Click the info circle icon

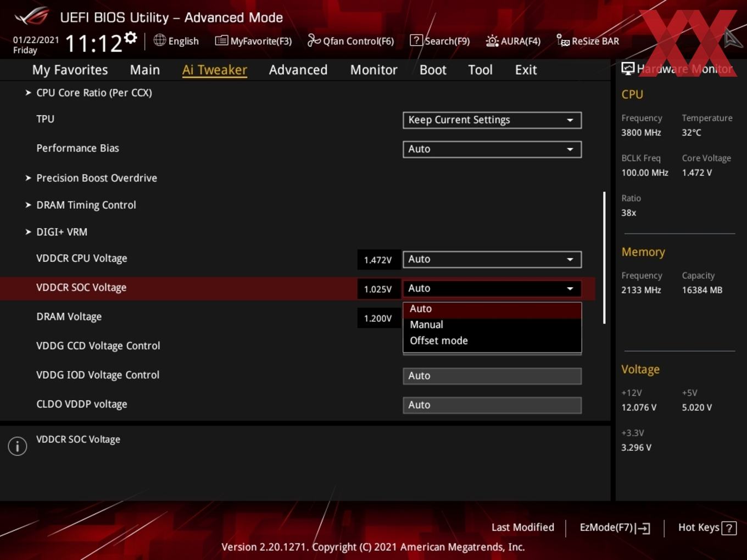pyautogui.click(x=18, y=446)
